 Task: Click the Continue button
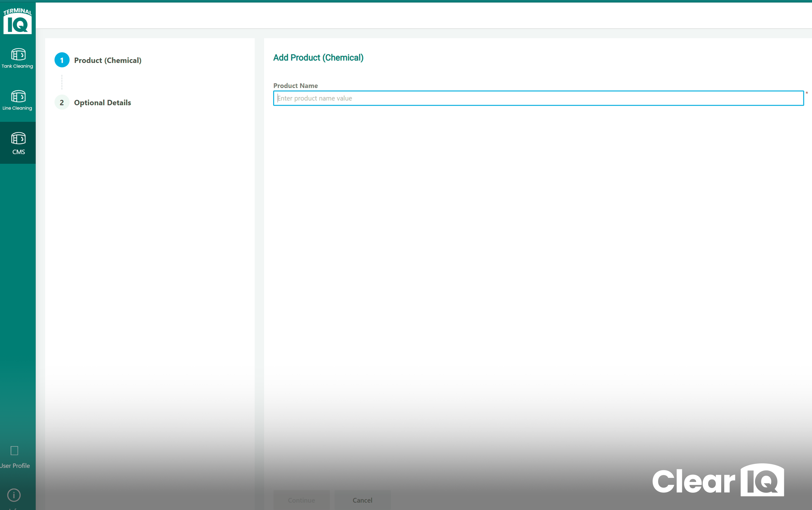click(301, 500)
